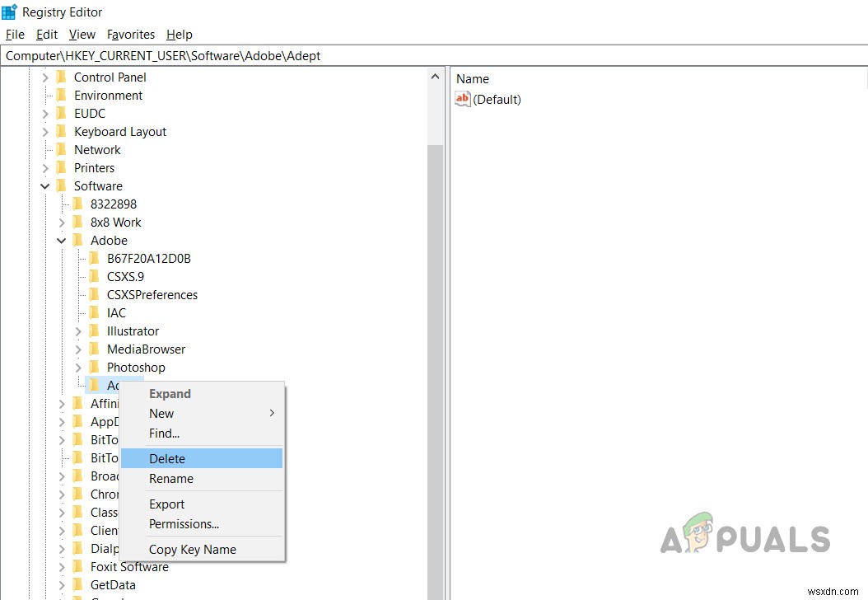Expand the Photoshop registry key
Image resolution: width=868 pixels, height=600 pixels.
click(x=77, y=367)
